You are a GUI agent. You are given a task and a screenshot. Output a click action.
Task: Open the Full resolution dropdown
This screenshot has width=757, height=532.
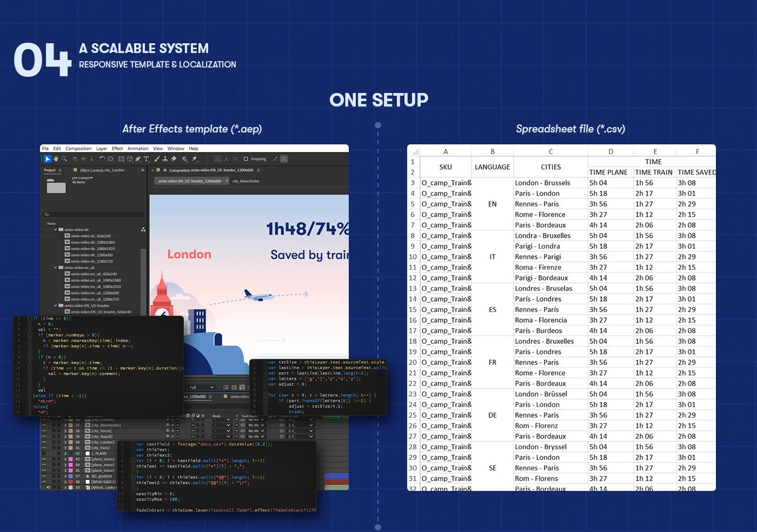click(202, 388)
